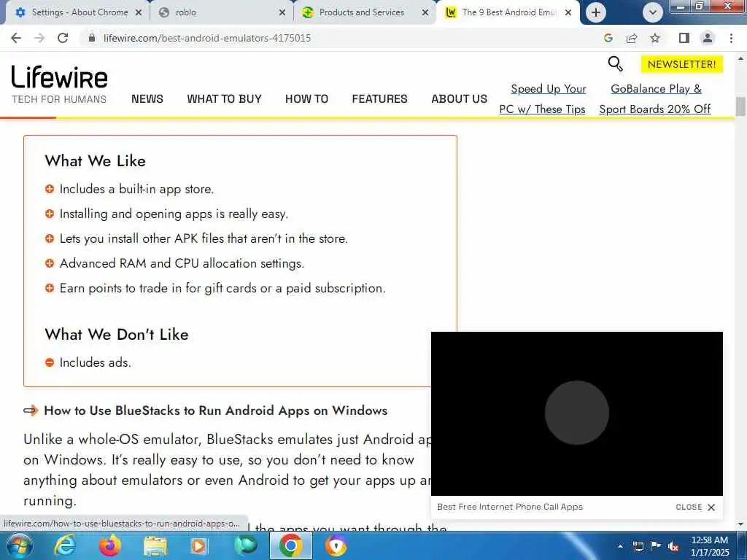Viewport: 747px width, 560px height.
Task: Click text "Includes a built-in app store."
Action: 136,189
